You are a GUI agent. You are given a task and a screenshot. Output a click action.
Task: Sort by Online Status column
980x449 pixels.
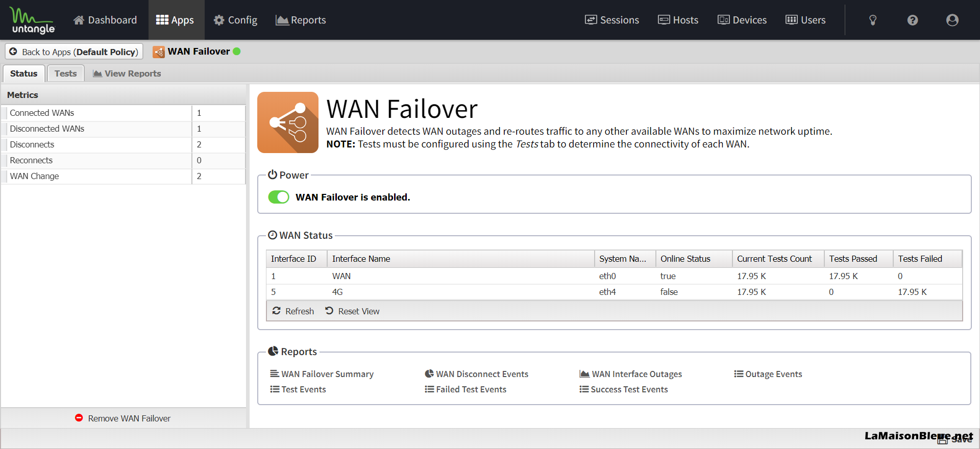click(x=694, y=259)
